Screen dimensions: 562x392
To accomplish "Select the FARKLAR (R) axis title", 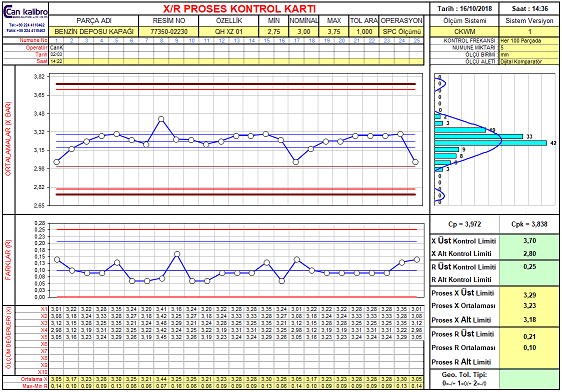I will click(x=8, y=260).
